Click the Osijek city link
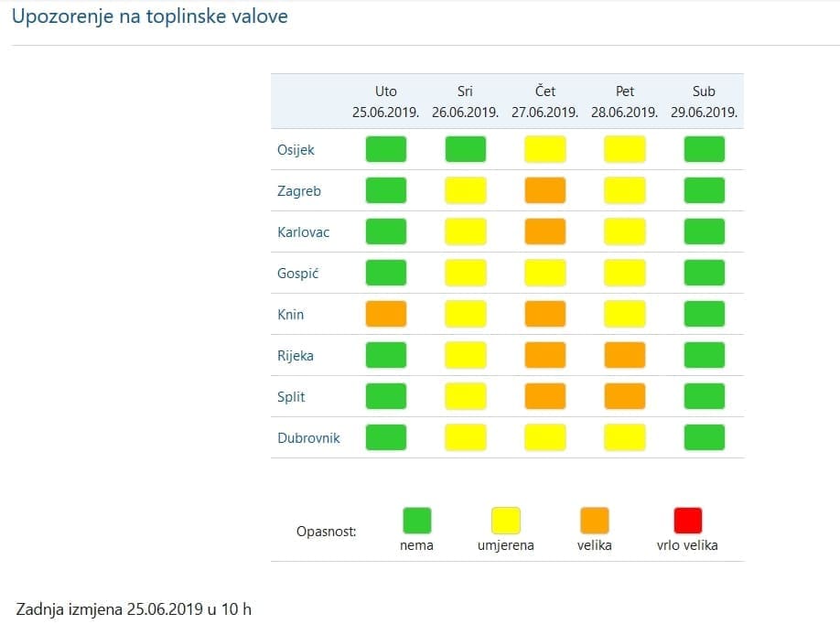 pos(296,150)
